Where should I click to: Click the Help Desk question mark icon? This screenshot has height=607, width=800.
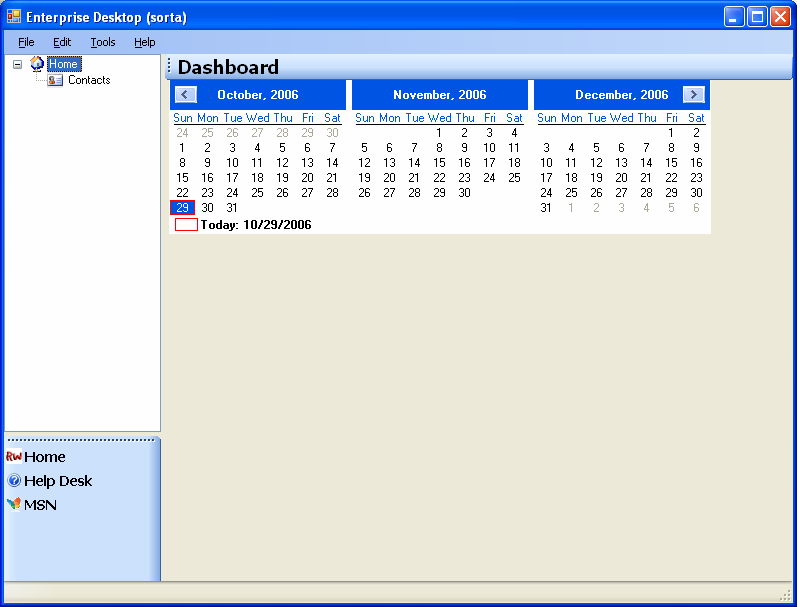pos(14,481)
